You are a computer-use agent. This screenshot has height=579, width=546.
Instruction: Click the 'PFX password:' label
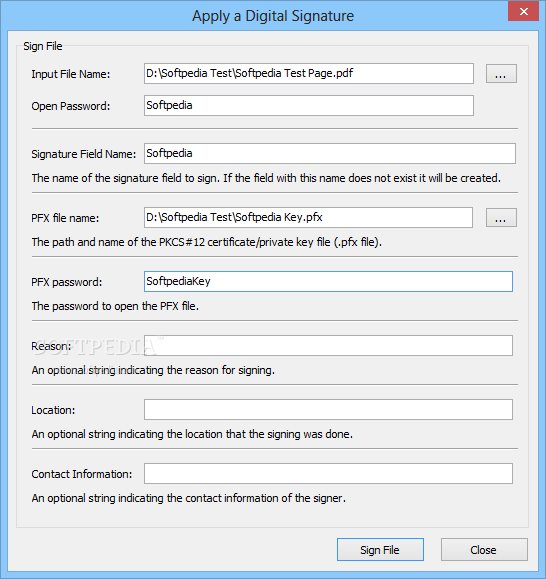(x=67, y=282)
